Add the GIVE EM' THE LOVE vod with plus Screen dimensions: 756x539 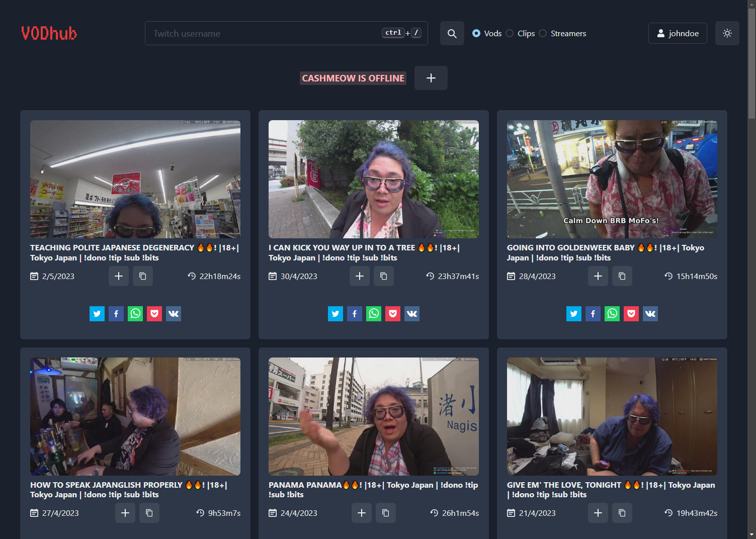[x=598, y=513]
